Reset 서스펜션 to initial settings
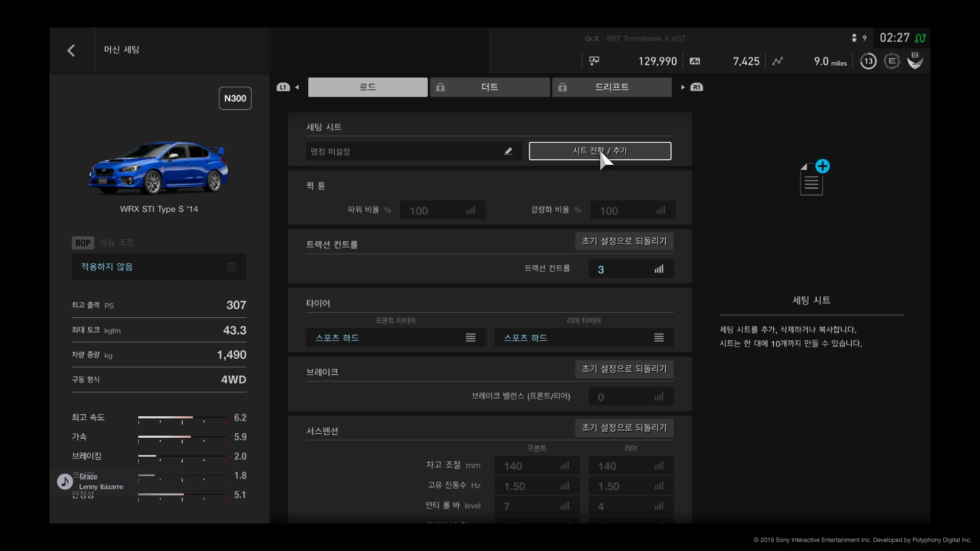Viewport: 980px width, 551px height. pos(624,428)
